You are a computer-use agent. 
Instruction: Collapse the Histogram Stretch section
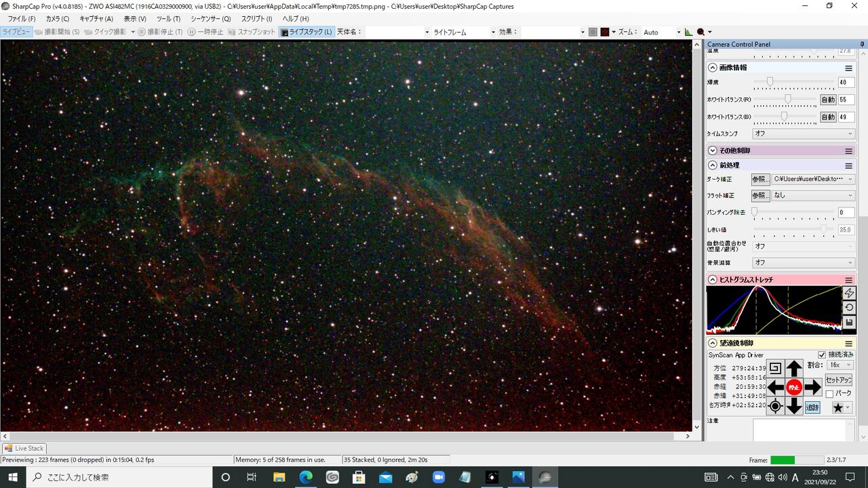click(x=713, y=280)
